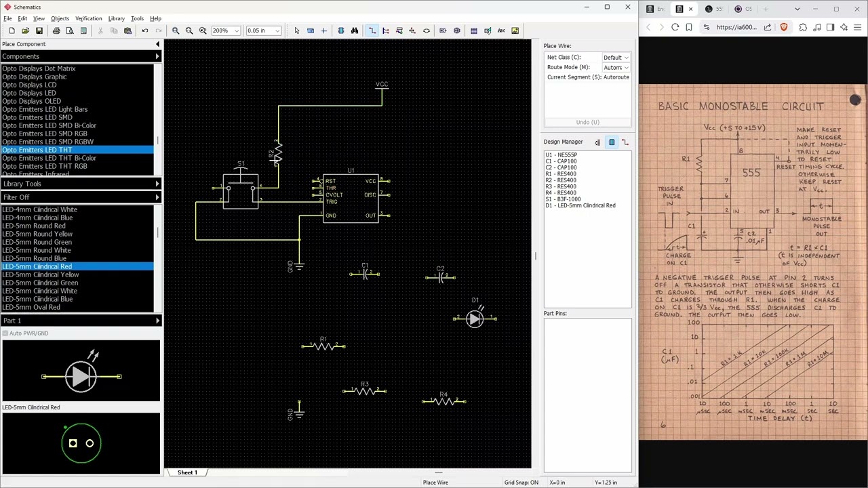Open the Verification menu
Viewport: 868px width, 488px height.
88,18
